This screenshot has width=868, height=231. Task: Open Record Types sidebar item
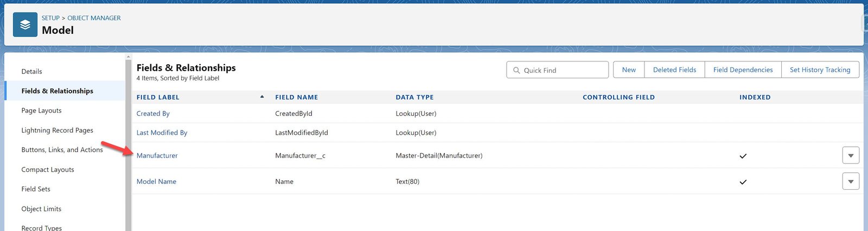pos(41,227)
